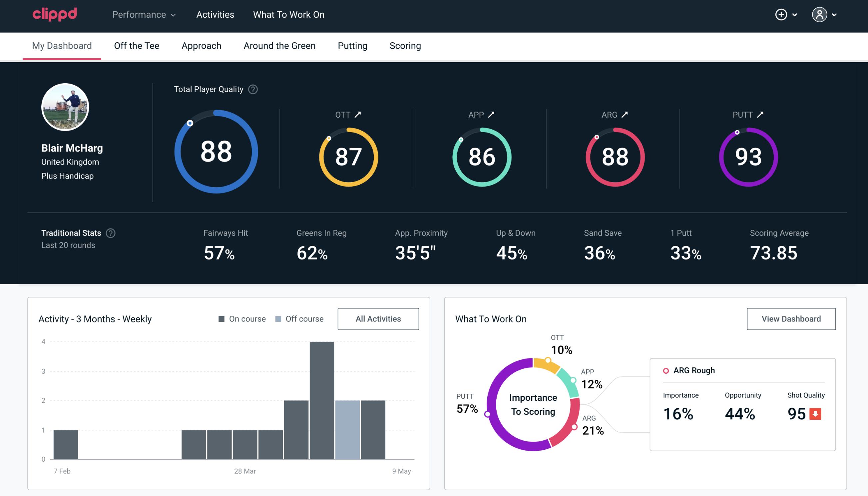868x496 pixels.
Task: Click the Traditional Stats help icon
Action: click(110, 233)
